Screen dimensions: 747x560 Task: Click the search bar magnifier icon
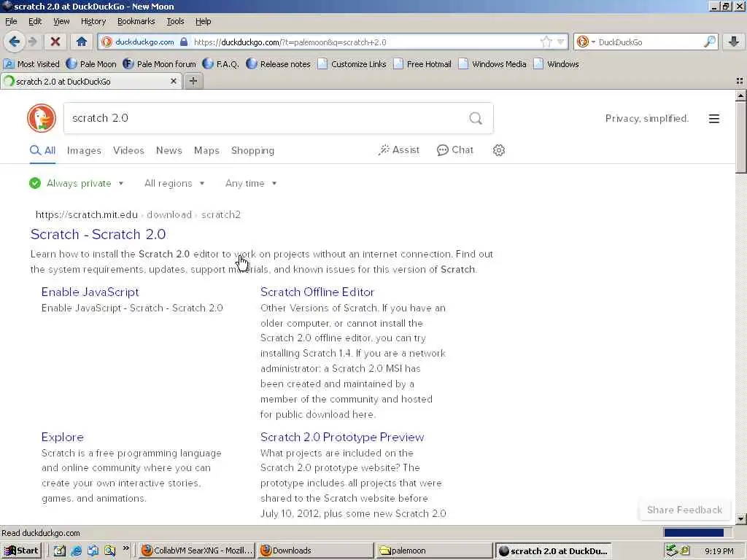click(x=709, y=42)
